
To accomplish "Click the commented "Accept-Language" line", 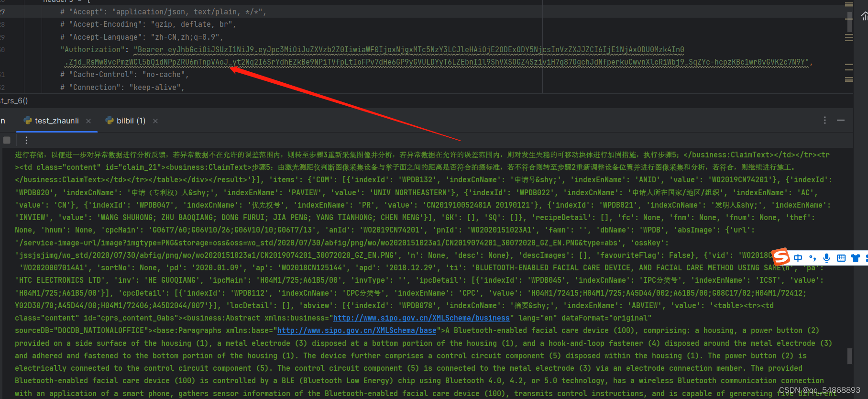I will pos(142,37).
